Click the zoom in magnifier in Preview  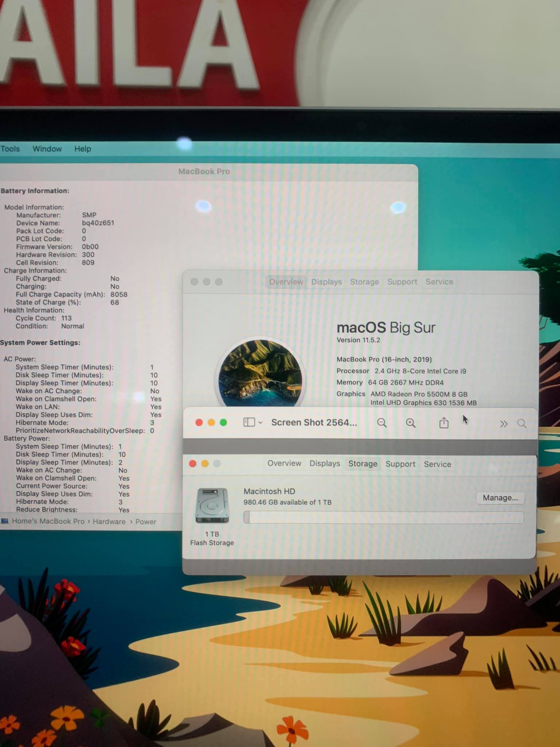coord(411,423)
